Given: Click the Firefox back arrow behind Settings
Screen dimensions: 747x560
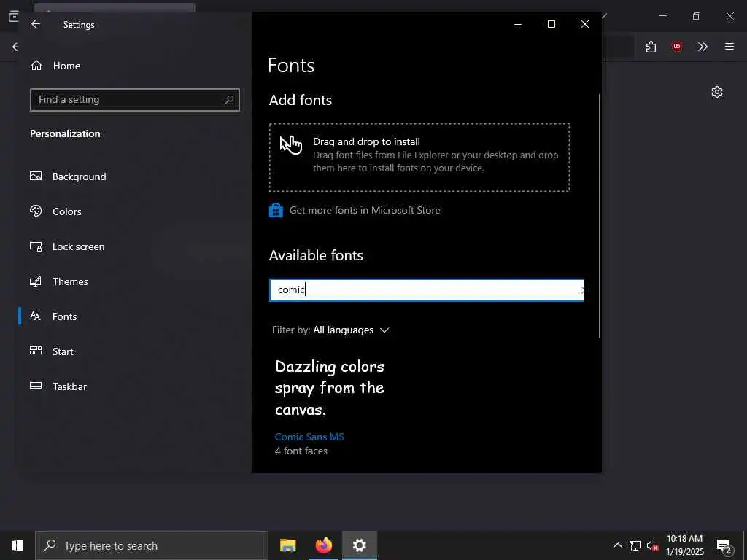Looking at the screenshot, I should 15,47.
